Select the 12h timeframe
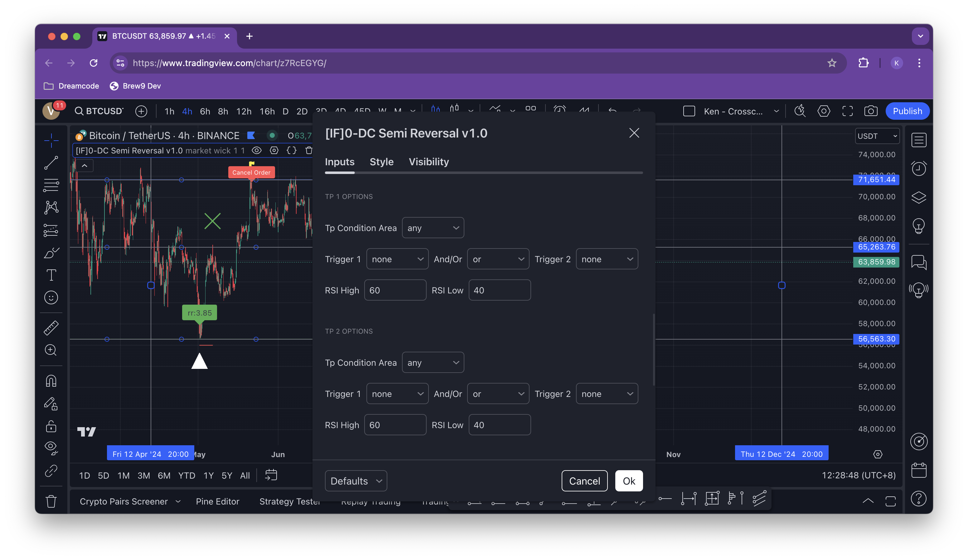This screenshot has width=968, height=560. tap(244, 111)
